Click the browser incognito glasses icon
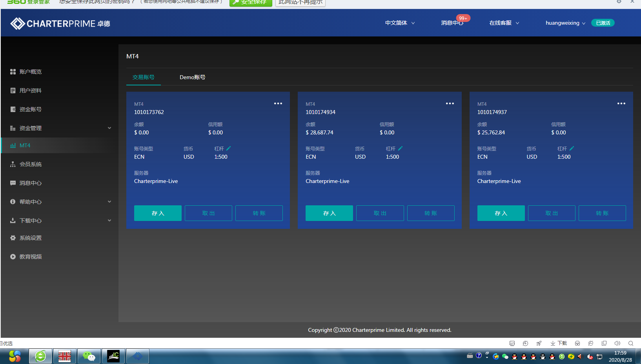Image resolution: width=641 pixels, height=364 pixels. pyautogui.click(x=577, y=343)
